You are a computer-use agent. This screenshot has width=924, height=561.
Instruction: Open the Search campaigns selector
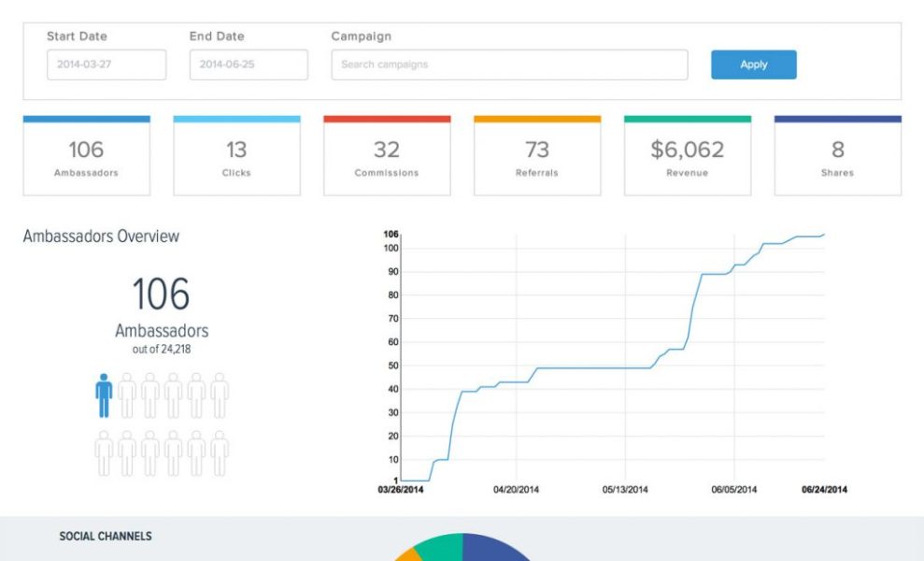pos(508,65)
